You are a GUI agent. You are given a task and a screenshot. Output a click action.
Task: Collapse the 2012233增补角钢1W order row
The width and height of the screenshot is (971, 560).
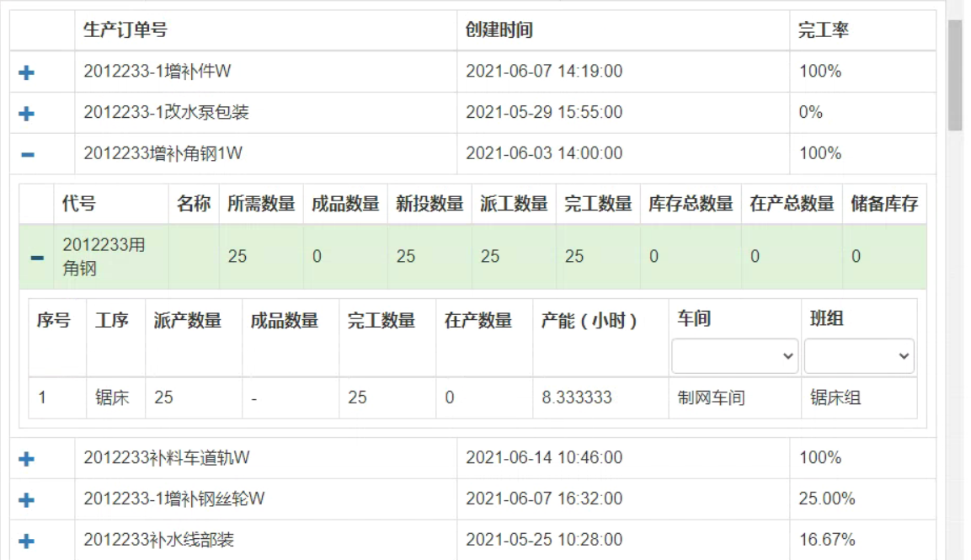27,154
